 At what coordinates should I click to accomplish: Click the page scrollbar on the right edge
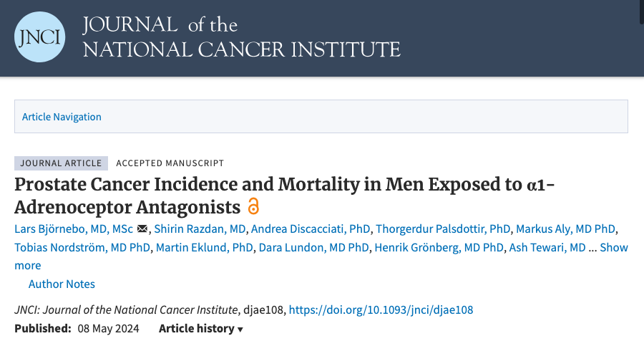642,12
